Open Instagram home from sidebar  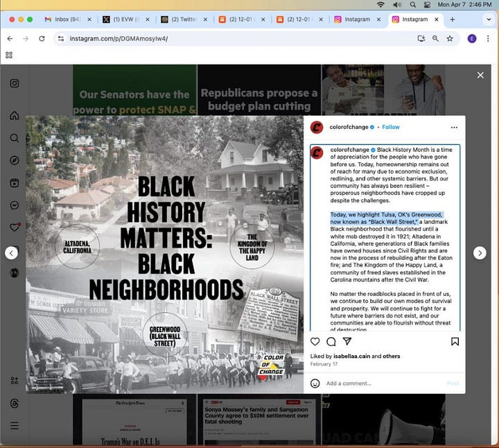(15, 115)
